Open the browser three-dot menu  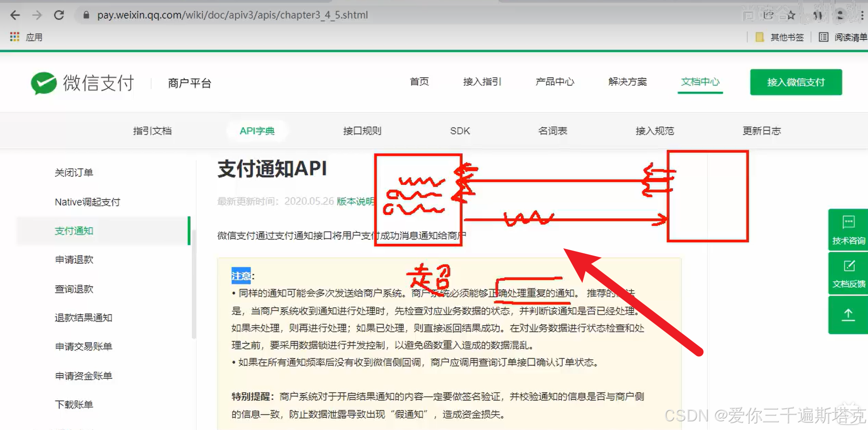click(862, 16)
